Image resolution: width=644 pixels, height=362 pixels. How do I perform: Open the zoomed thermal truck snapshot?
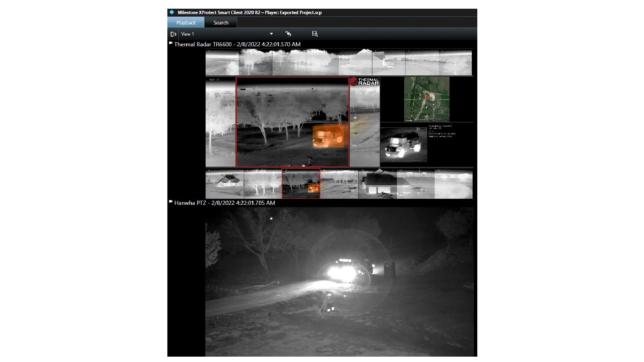click(404, 145)
